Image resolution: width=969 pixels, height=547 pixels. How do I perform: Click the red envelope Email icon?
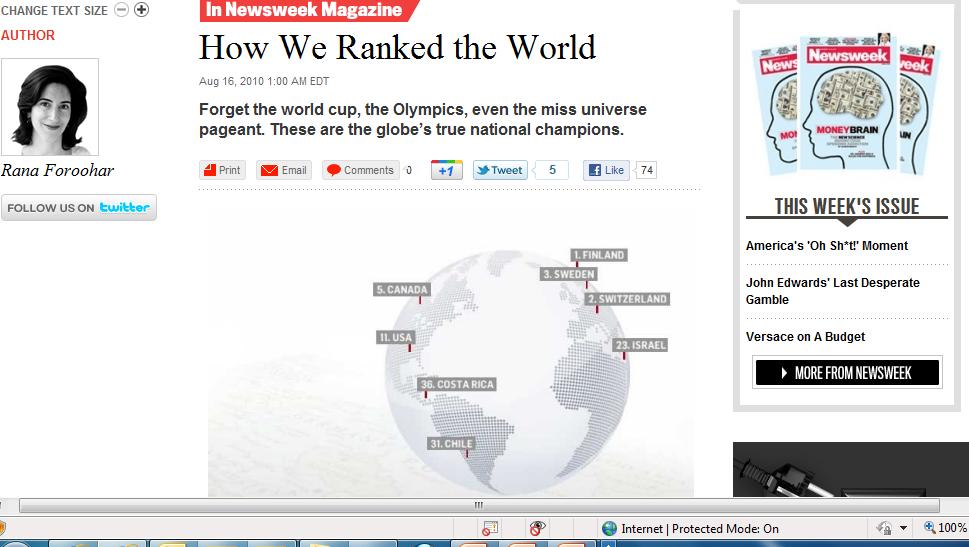tap(269, 170)
